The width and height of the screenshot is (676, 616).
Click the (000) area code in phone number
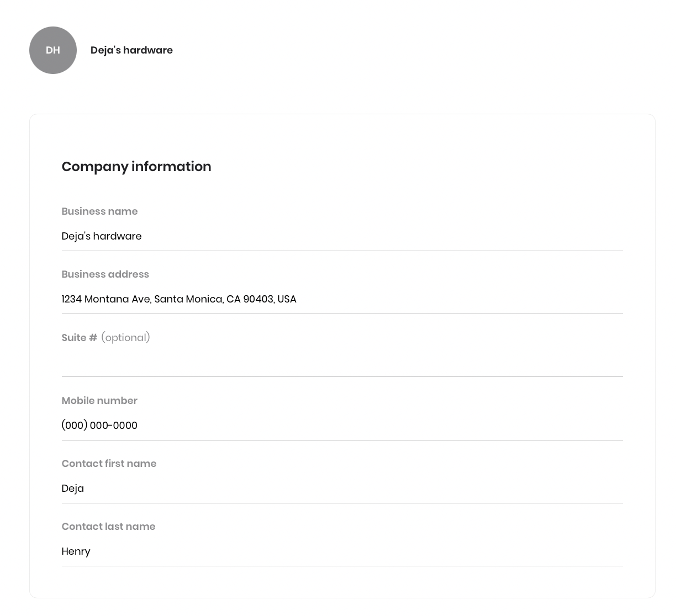pos(75,426)
